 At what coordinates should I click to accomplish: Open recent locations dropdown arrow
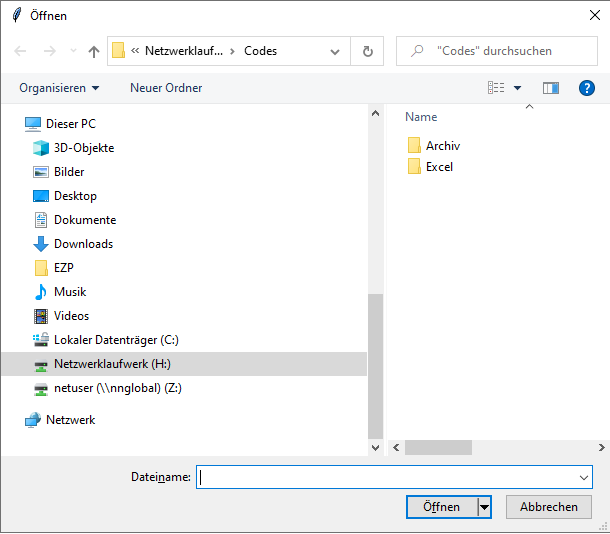73,51
